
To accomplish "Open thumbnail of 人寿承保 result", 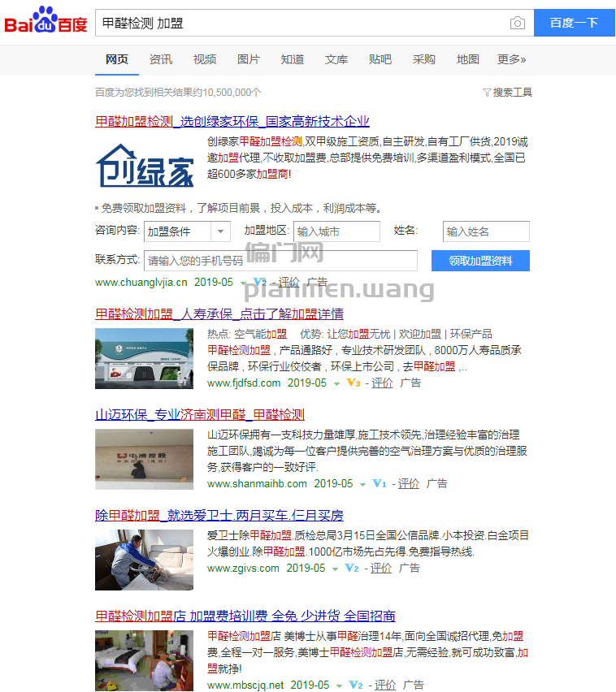I will tap(144, 358).
